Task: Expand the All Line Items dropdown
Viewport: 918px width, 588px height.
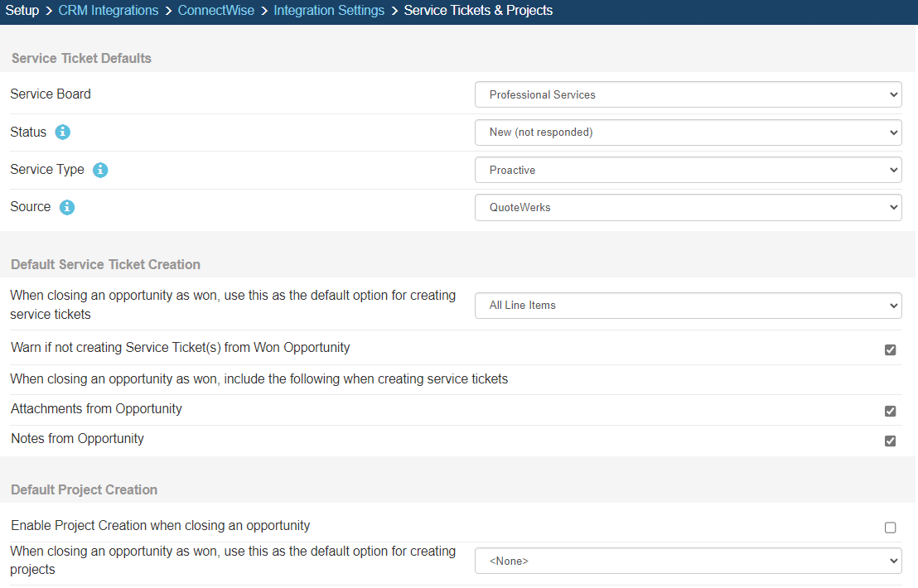Action: pyautogui.click(x=688, y=305)
